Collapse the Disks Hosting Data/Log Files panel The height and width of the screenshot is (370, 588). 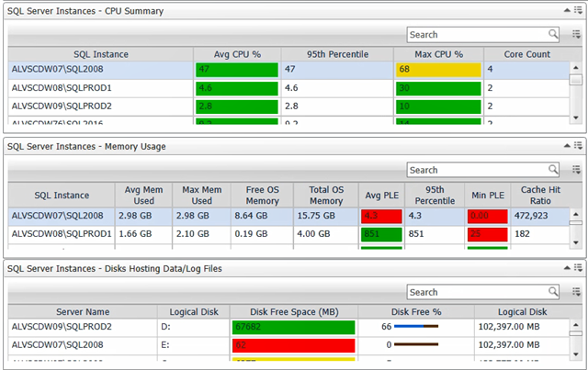point(568,268)
